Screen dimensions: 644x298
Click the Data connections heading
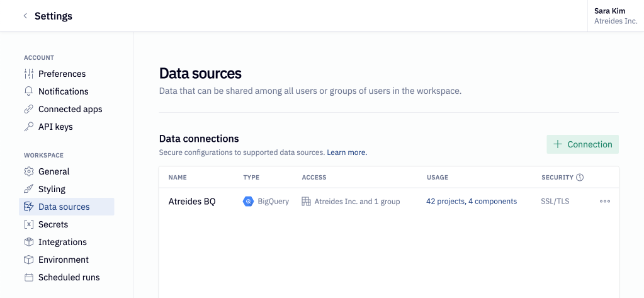tap(199, 139)
